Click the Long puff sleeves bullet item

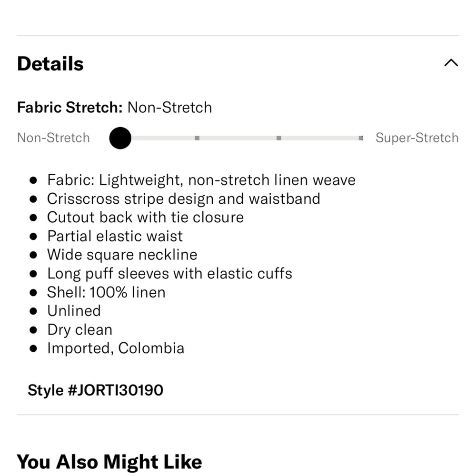pos(170,274)
